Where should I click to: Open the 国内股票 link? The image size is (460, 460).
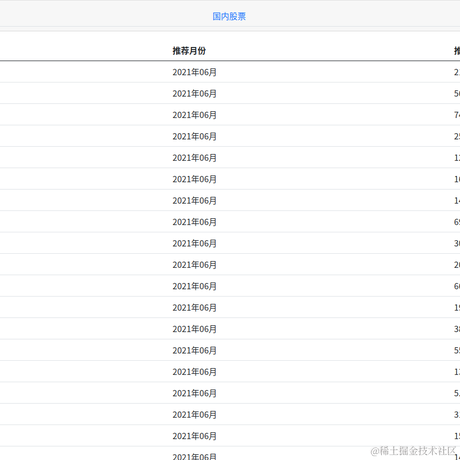pyautogui.click(x=229, y=16)
